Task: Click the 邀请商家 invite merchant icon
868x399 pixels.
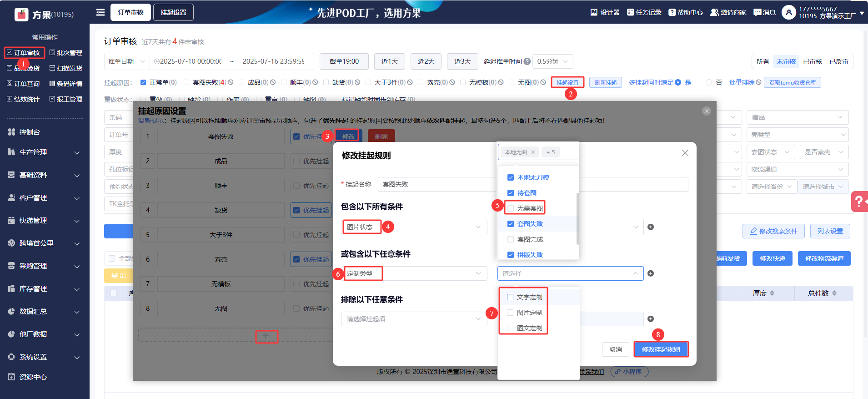Action: [x=714, y=12]
